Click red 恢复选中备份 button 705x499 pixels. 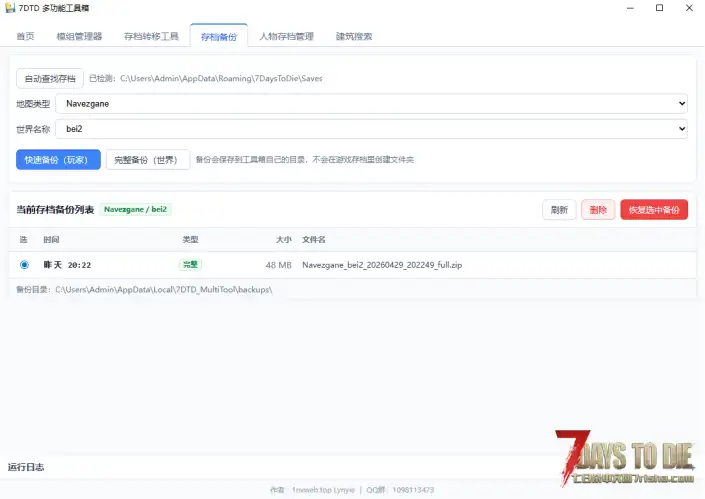coord(654,210)
